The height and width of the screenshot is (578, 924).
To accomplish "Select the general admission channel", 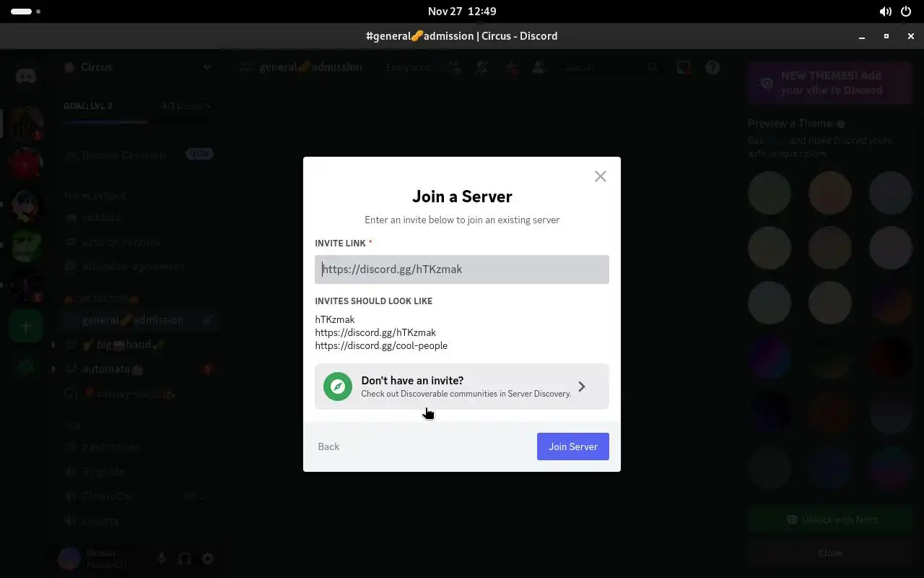I will (137, 320).
